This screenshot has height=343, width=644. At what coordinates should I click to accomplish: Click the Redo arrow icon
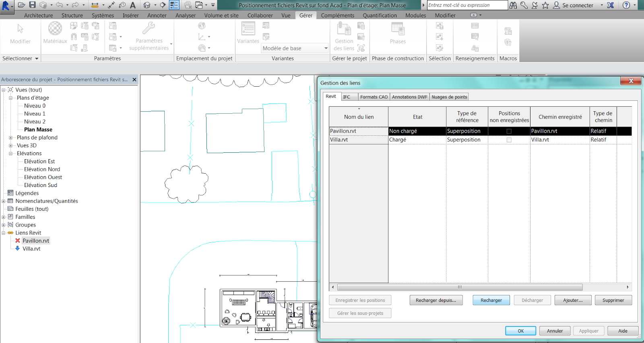point(75,5)
